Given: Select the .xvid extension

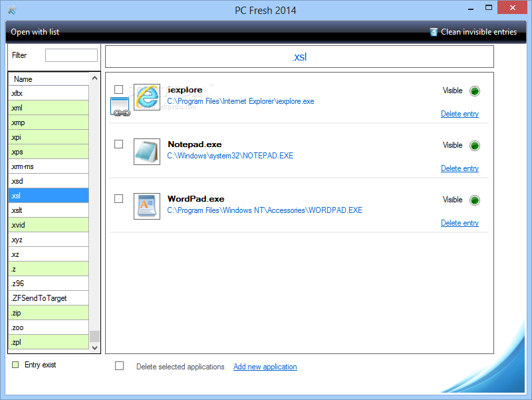Looking at the screenshot, I should pyautogui.click(x=49, y=225).
